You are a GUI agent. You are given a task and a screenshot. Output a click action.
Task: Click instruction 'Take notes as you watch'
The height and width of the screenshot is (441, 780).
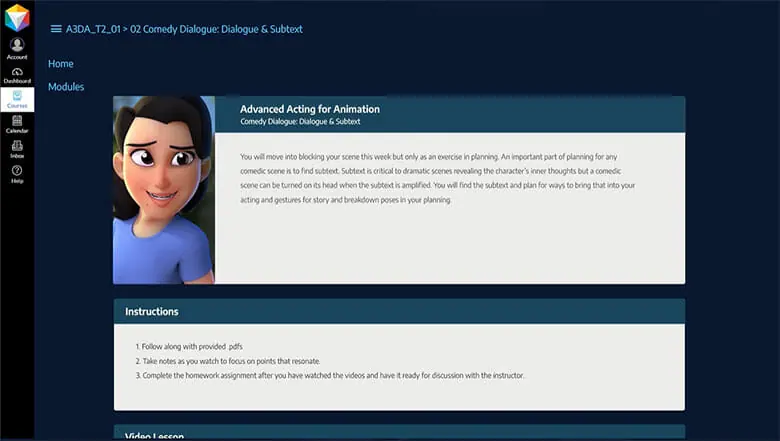click(228, 361)
